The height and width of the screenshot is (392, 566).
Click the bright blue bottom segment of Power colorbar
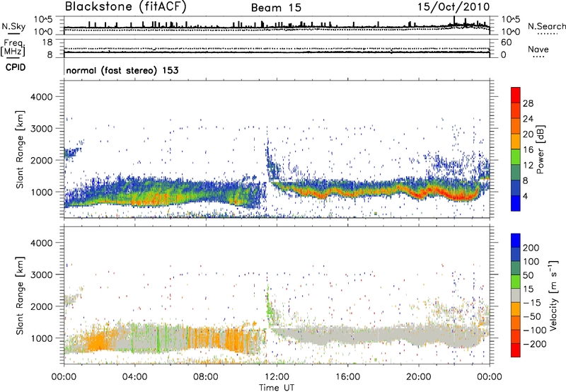click(516, 204)
